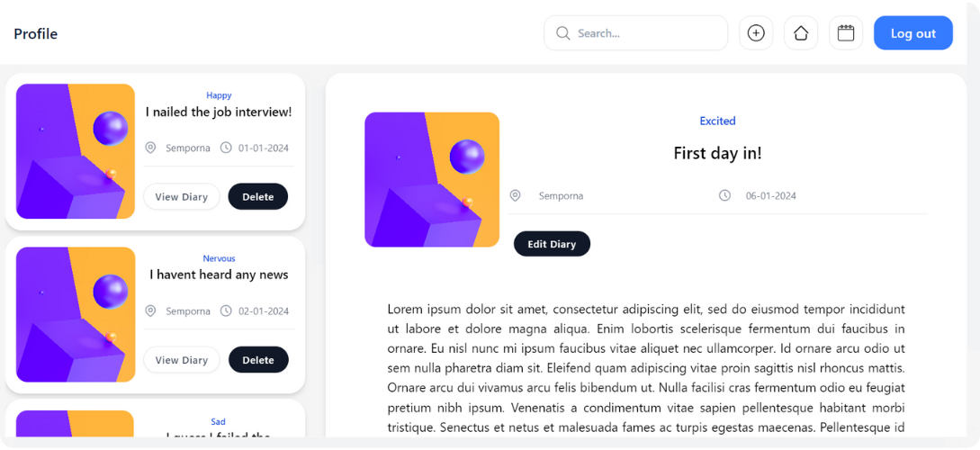Click clock icon beside 06-01-2024

725,195
